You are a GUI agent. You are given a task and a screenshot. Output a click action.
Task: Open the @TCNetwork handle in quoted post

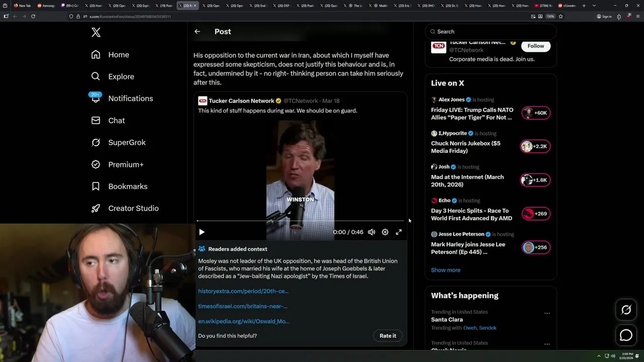(300, 101)
